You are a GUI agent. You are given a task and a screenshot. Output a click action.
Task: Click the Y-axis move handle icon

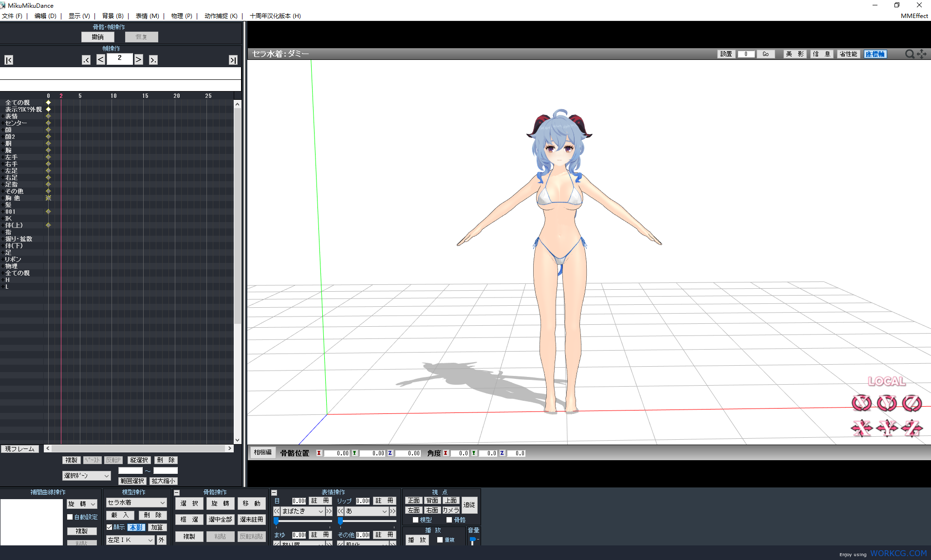pos(887,429)
